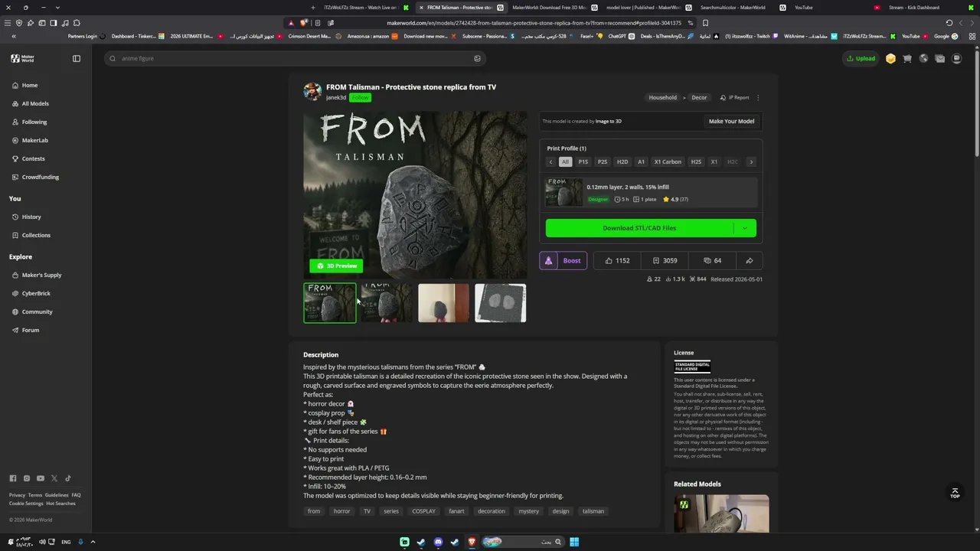
Task: Select the first FROM Talisman thumbnail
Action: click(330, 303)
